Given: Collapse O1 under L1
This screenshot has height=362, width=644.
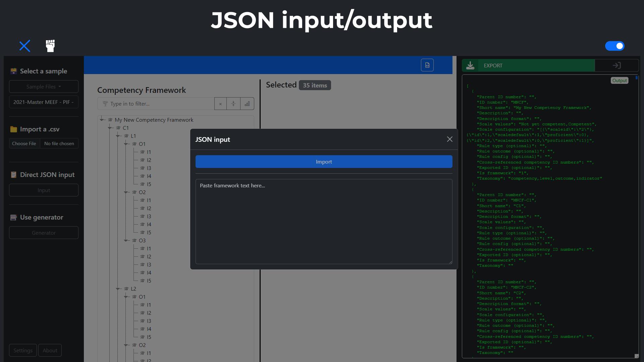Looking at the screenshot, I should [126, 144].
